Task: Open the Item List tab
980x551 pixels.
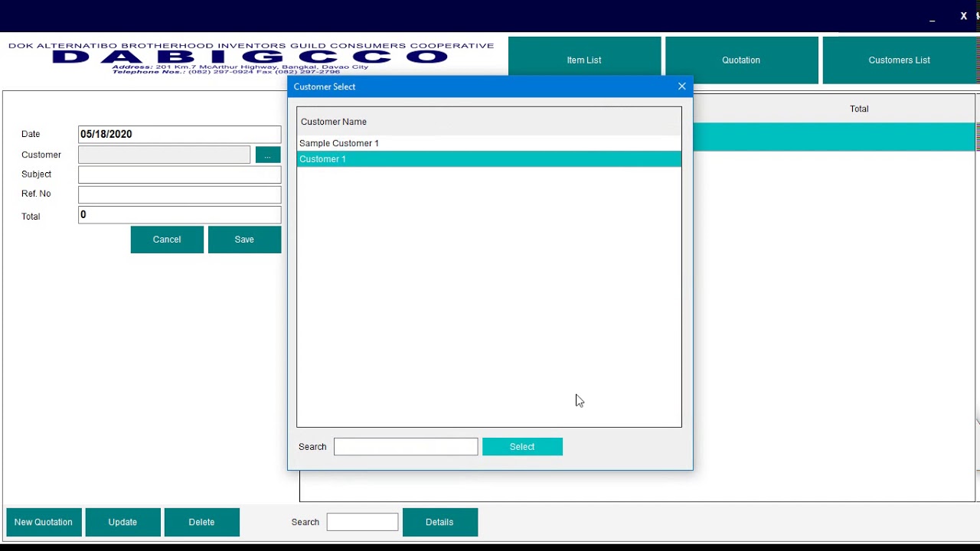Action: point(584,60)
